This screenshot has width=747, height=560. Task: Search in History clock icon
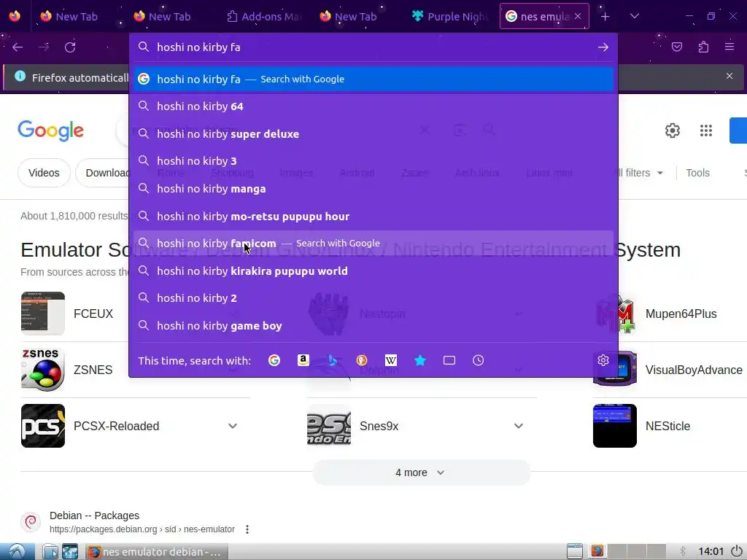click(x=479, y=360)
